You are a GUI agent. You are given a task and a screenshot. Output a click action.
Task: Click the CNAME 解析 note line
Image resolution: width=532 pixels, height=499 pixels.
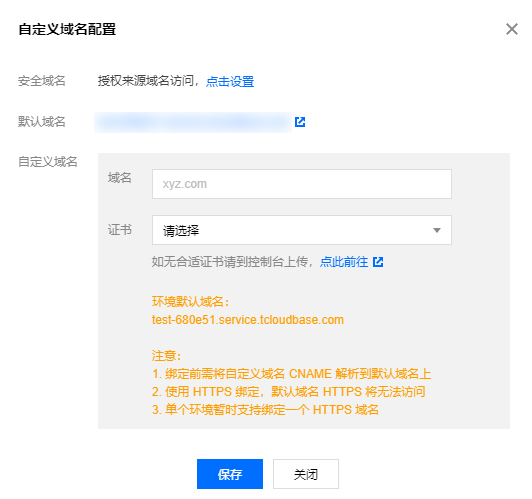point(291,374)
